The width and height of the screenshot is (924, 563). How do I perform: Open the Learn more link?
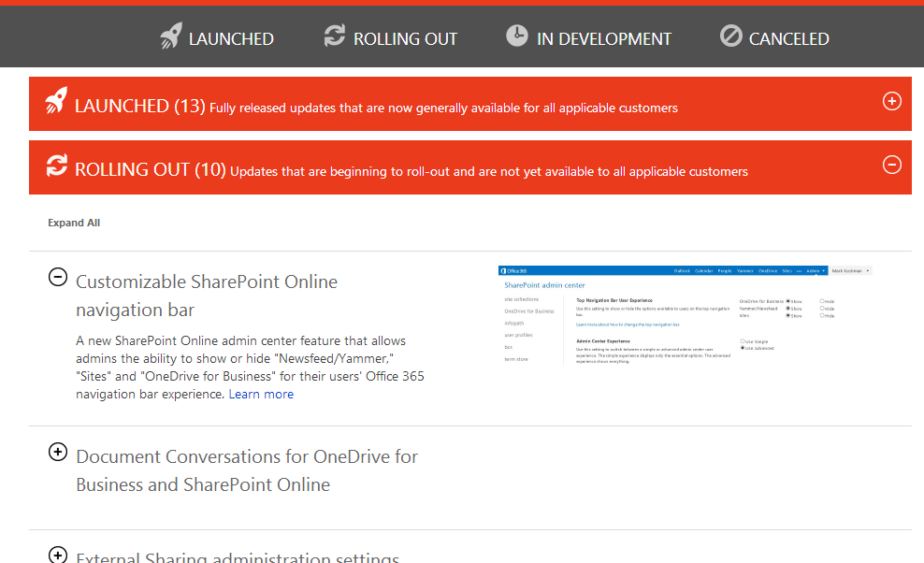[x=261, y=394]
